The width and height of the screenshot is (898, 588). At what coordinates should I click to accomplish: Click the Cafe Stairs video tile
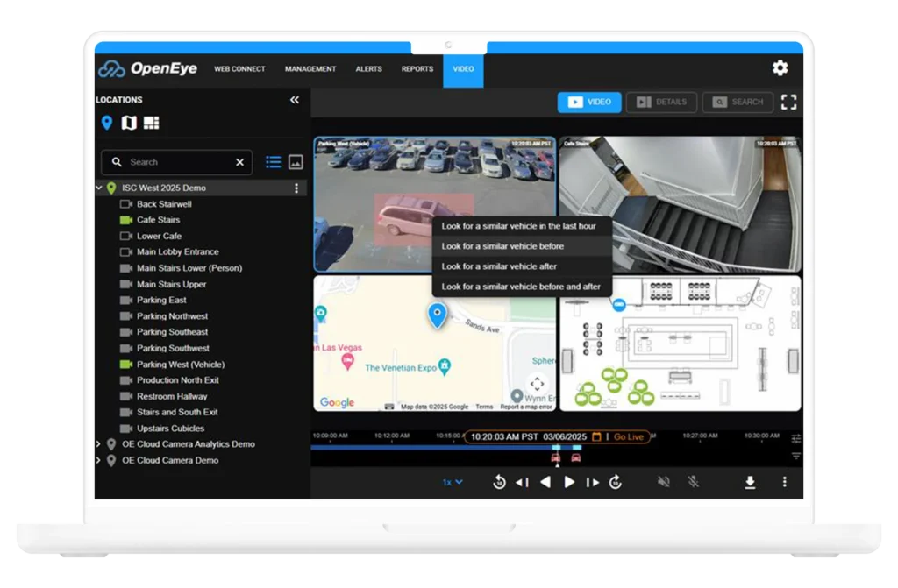(680, 204)
